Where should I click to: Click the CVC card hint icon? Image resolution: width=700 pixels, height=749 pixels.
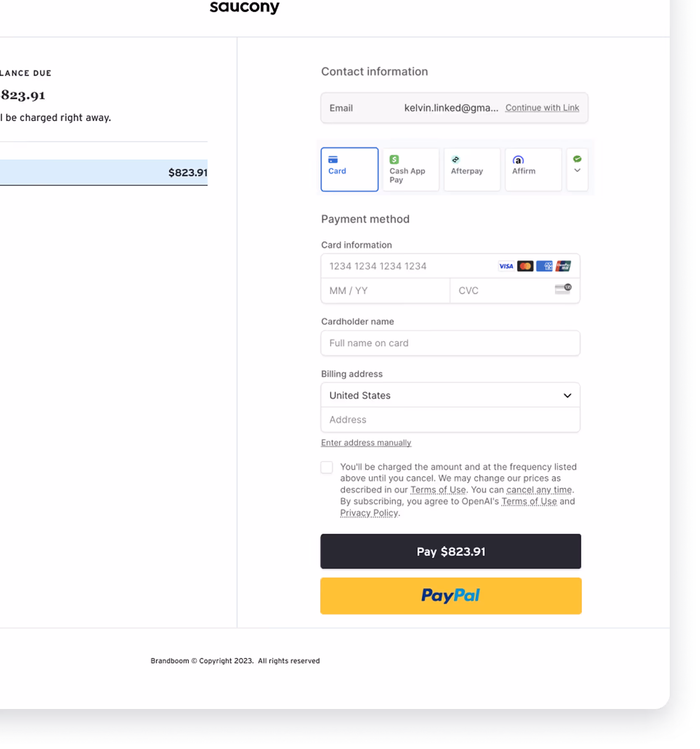pyautogui.click(x=563, y=289)
